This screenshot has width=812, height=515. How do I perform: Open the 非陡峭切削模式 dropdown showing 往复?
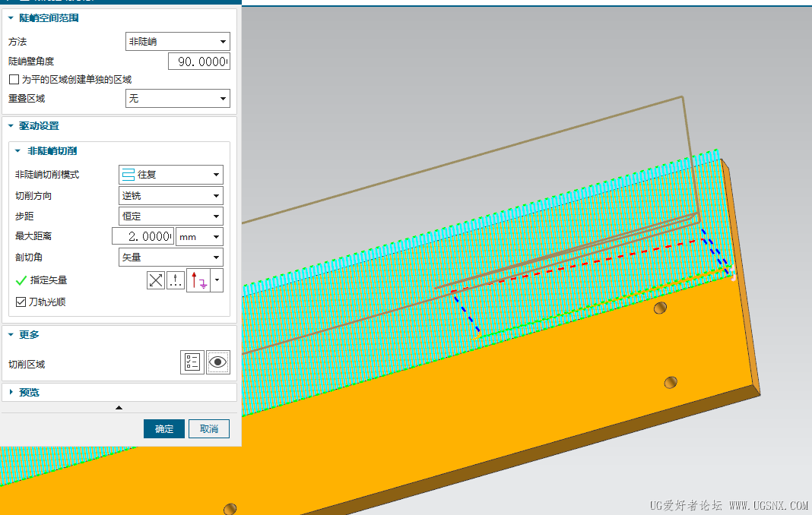[171, 175]
